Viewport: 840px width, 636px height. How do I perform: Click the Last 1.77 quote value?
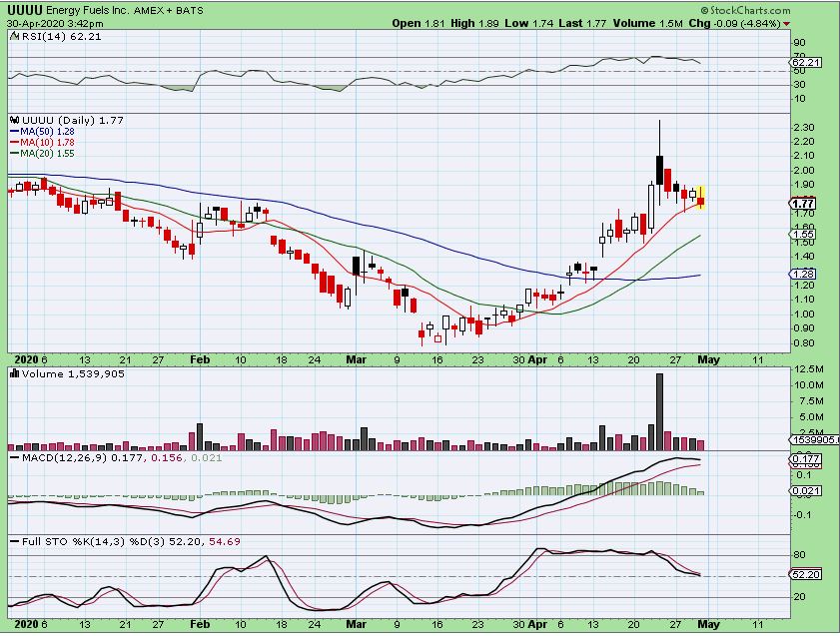(582, 23)
